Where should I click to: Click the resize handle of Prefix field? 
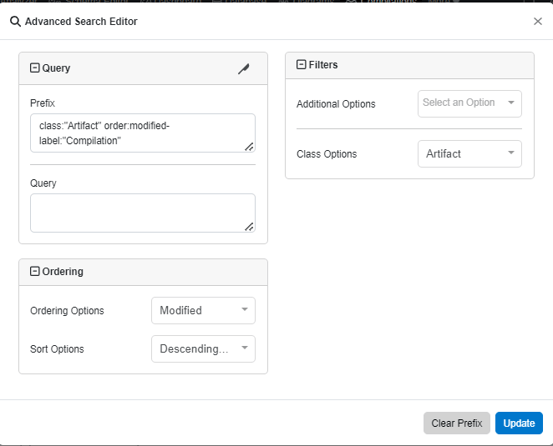click(x=249, y=146)
